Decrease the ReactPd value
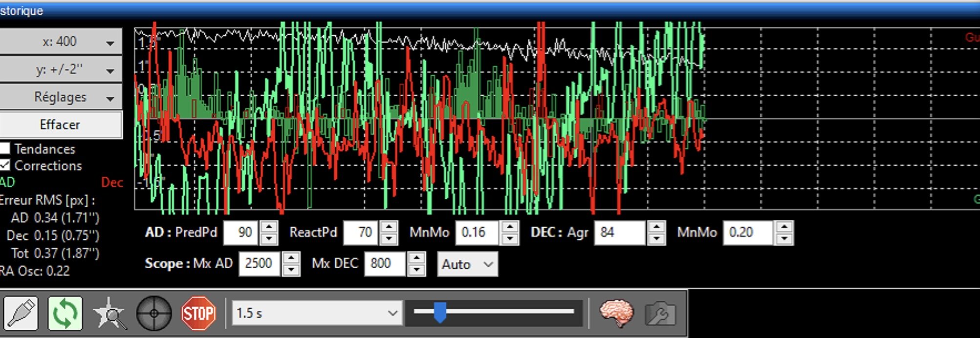 point(388,238)
